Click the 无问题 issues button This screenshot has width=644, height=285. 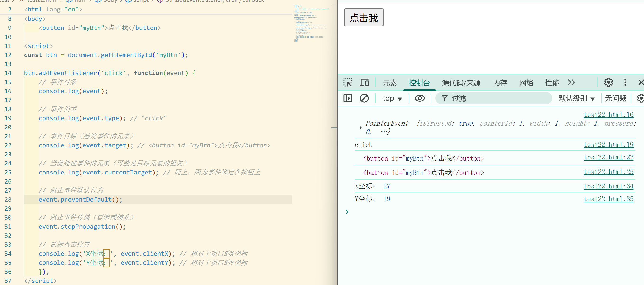click(616, 98)
